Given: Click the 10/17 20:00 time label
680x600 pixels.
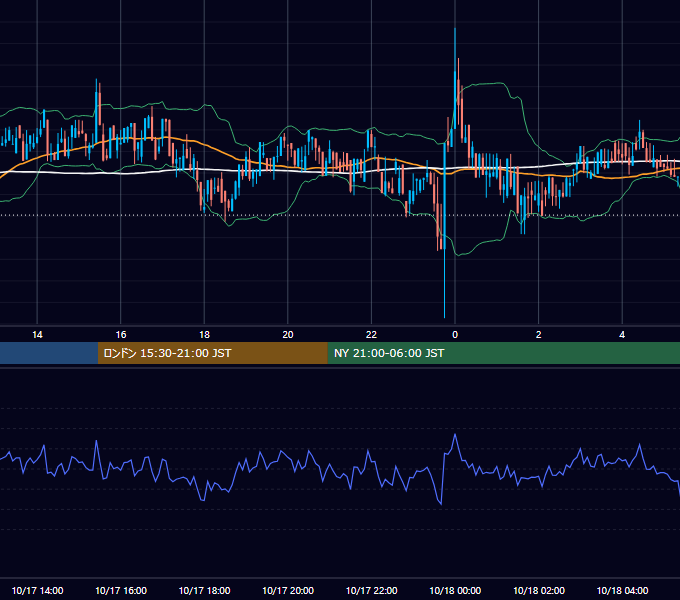Looking at the screenshot, I should (x=288, y=590).
